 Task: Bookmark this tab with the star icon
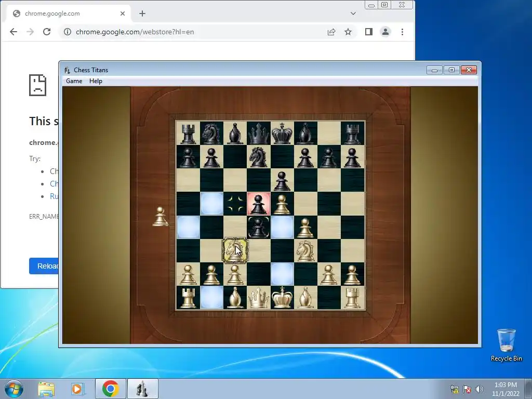348,32
